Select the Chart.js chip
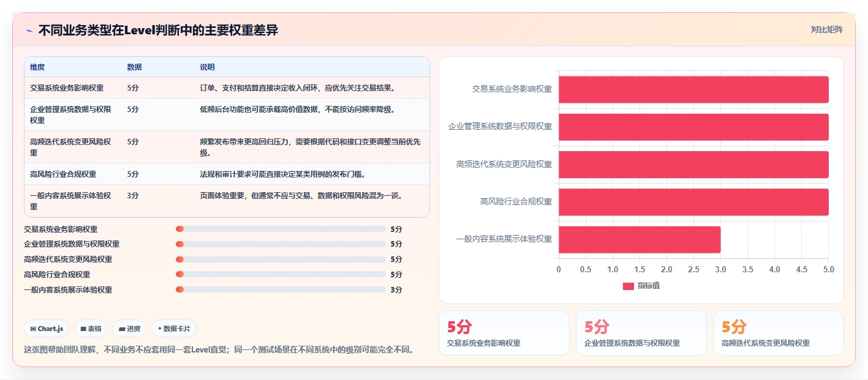 coord(47,329)
